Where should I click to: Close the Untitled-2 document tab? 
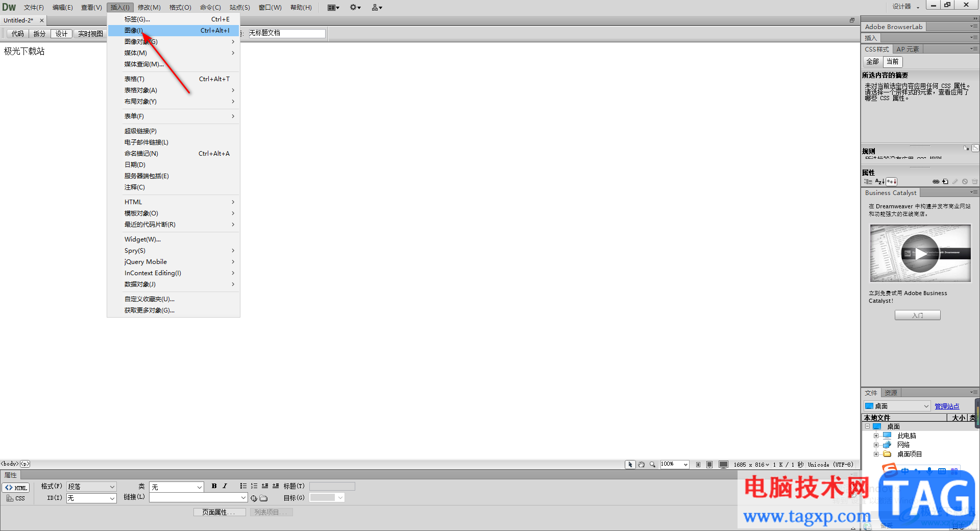[x=42, y=20]
